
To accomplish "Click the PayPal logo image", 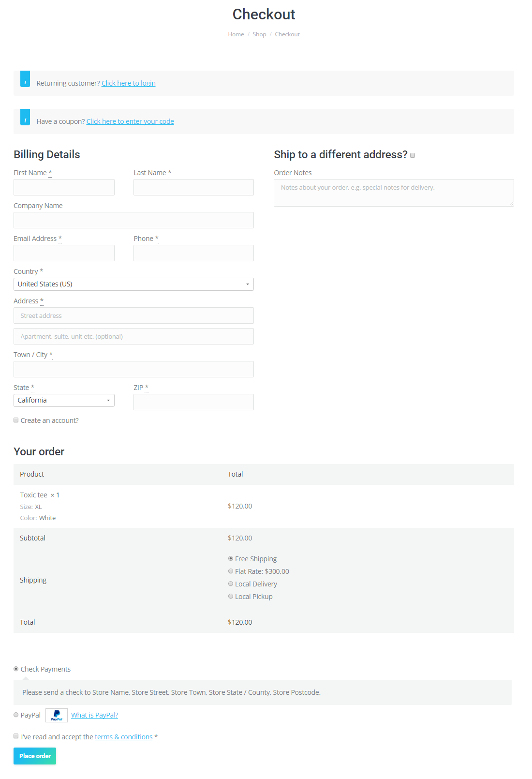I will (x=57, y=715).
